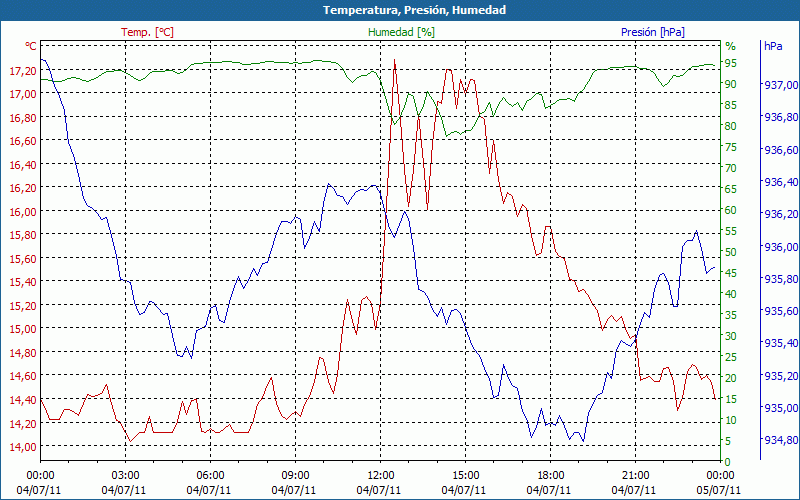Image resolution: width=800 pixels, height=500 pixels.
Task: Click the 90 humidity axis value
Action: click(731, 84)
